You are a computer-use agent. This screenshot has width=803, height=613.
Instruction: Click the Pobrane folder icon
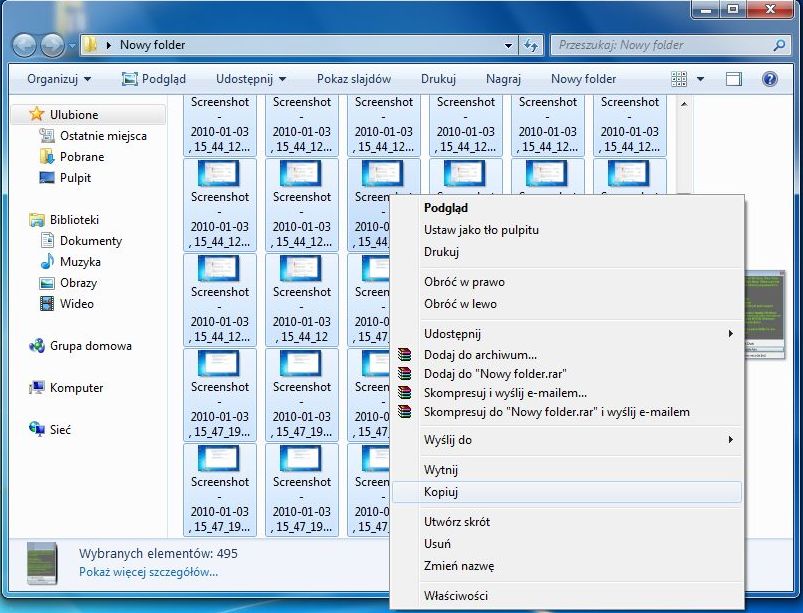(47, 156)
